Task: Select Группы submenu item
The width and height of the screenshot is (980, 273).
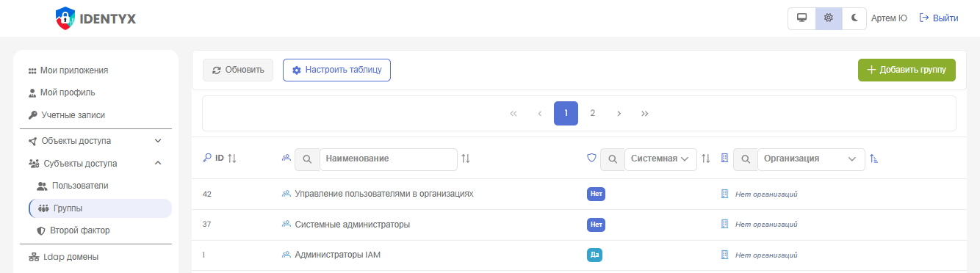Action: (100, 208)
